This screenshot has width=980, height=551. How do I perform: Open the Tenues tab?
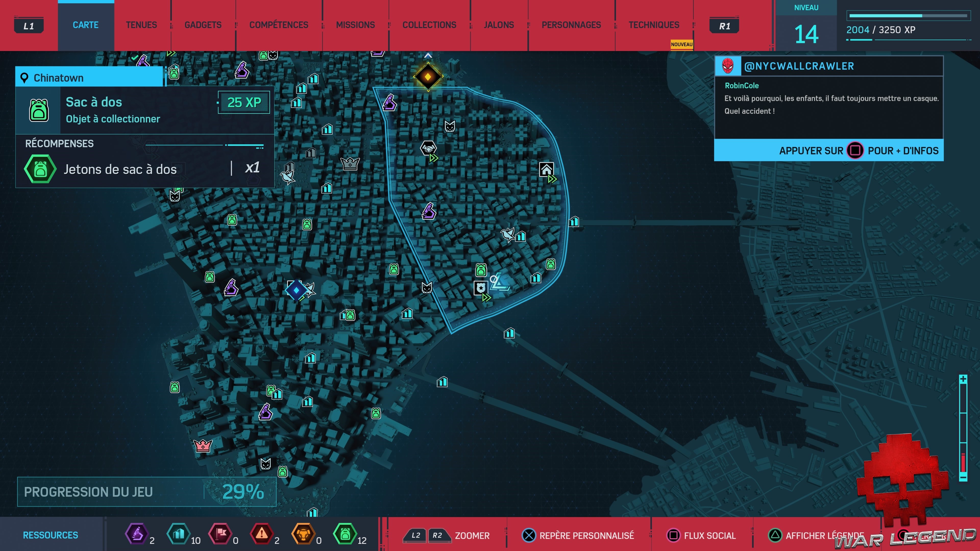tap(141, 25)
